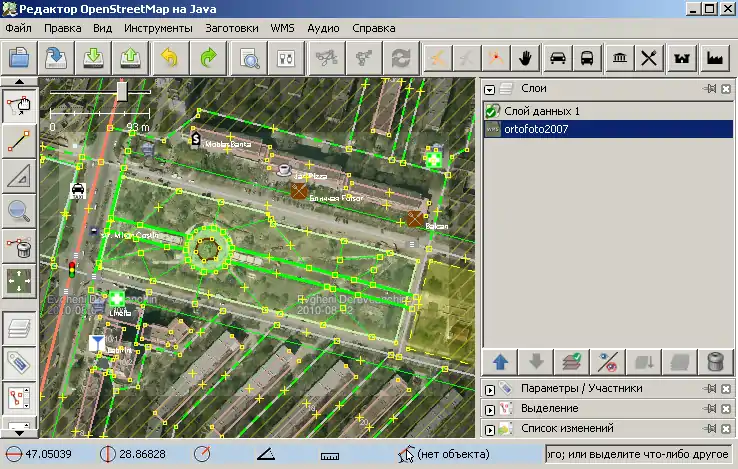Click the car preset icon in toolbar

558,57
